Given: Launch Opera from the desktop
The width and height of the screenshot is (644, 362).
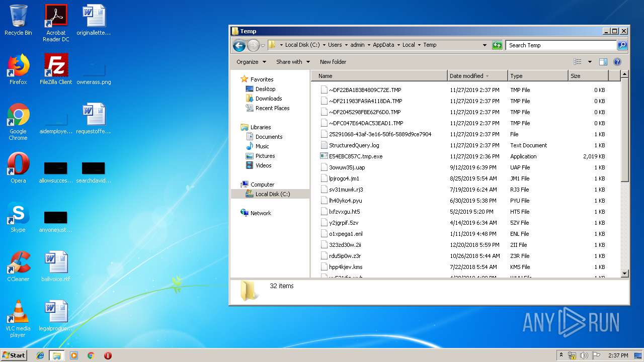Looking at the screenshot, I should (x=18, y=168).
